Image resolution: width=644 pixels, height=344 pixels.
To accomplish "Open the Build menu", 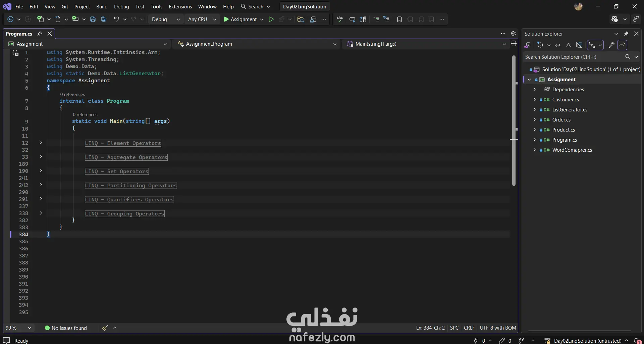I will point(102,6).
